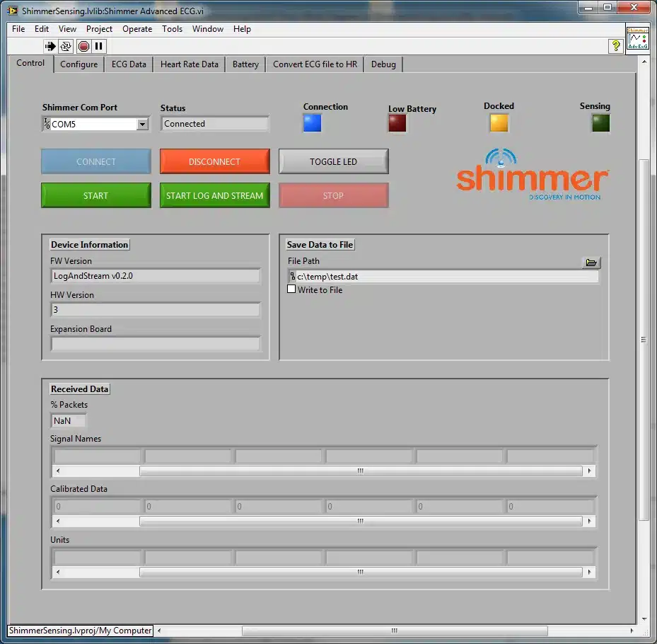This screenshot has width=657, height=644.
Task: Click the Docked yellow LED indicator
Action: (499, 123)
